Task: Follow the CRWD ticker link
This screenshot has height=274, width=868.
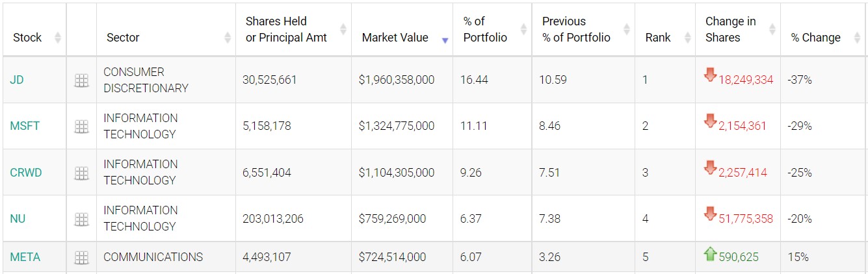Action: (26, 173)
